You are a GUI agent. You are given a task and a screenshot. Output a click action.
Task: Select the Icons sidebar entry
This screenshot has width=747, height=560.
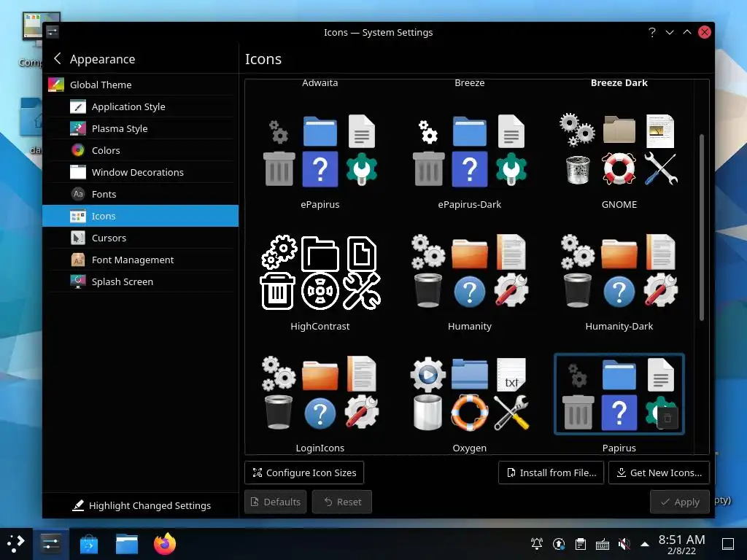(141, 216)
